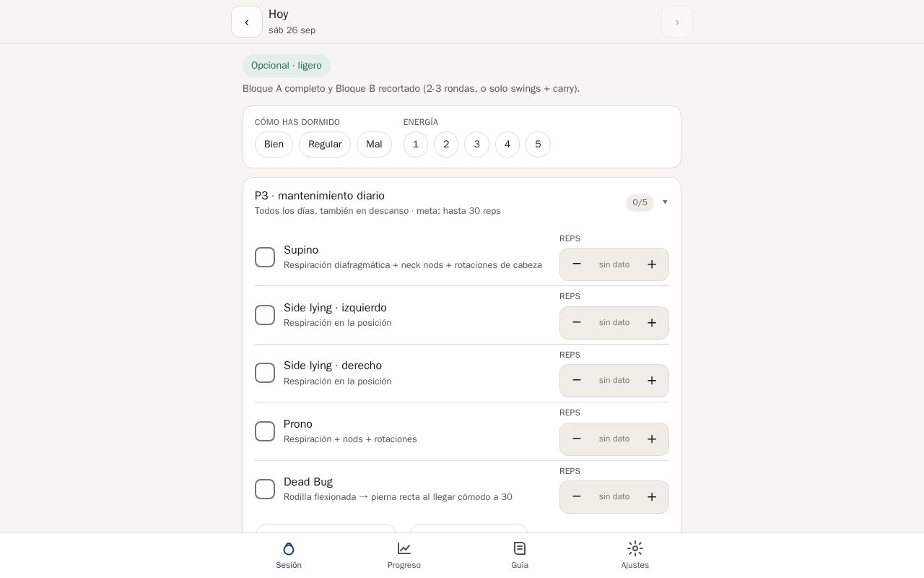This screenshot has width=924, height=578.
Task: Click the P3 · mantenimiento diario heading
Action: pyautogui.click(x=320, y=196)
